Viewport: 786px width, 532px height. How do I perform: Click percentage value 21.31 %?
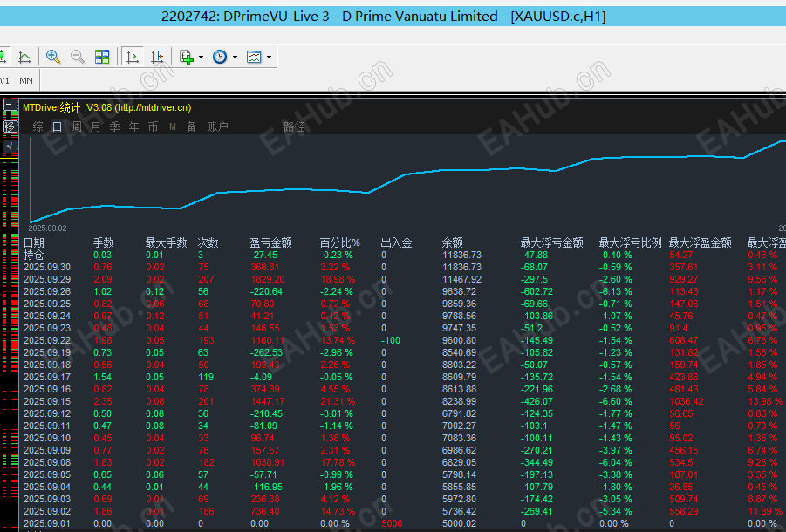pyautogui.click(x=338, y=402)
